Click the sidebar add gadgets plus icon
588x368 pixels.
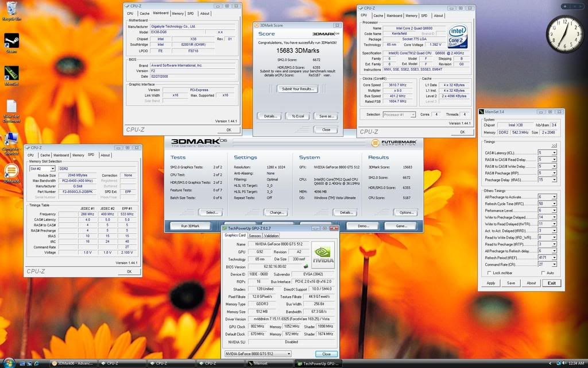click(x=566, y=6)
